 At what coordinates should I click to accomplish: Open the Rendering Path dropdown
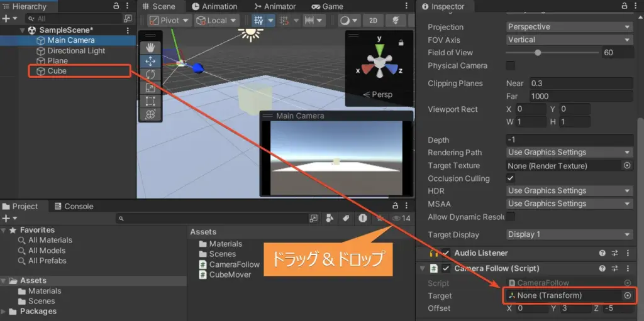[x=570, y=152]
